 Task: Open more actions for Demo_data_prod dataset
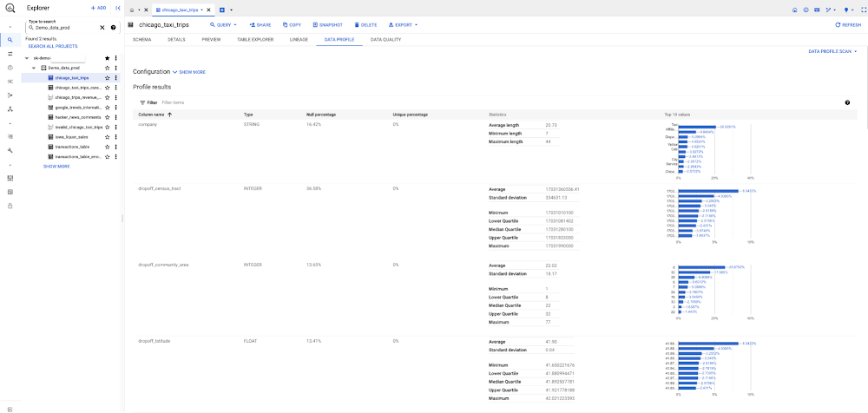pyautogui.click(x=115, y=68)
